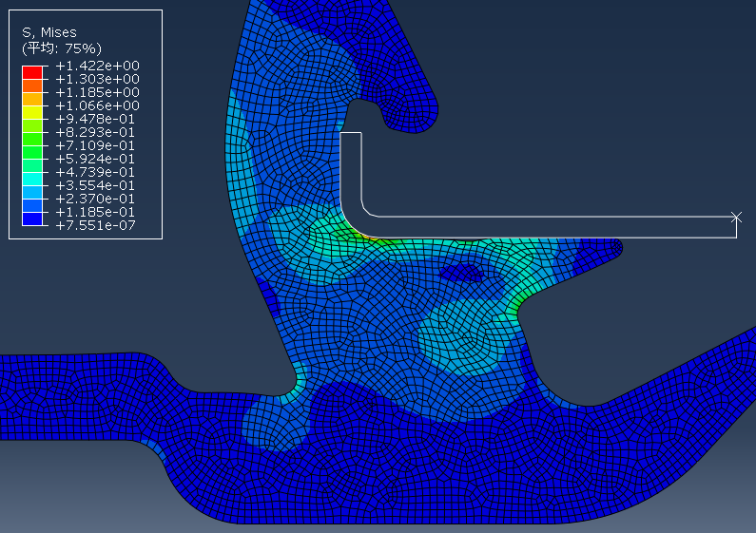This screenshot has height=533, width=756.
Task: Select the light orange legend swatch beside +1.185e+00
Action: (x=32, y=99)
